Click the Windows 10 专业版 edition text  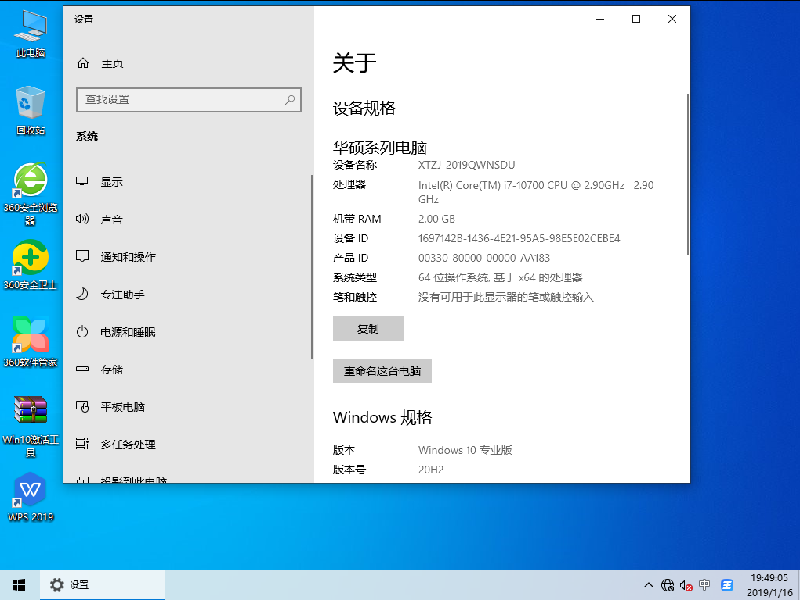(465, 449)
